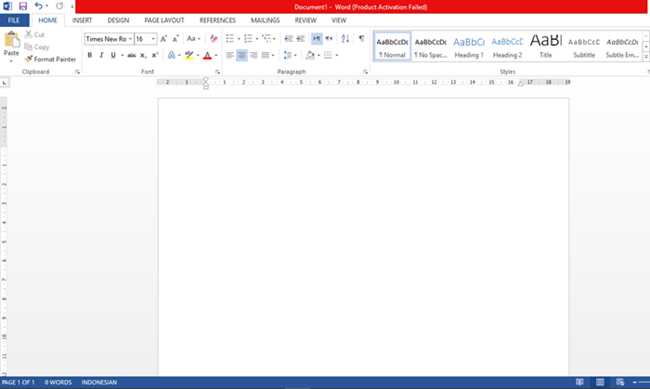Viewport: 650px width, 389px height.
Task: Activate the Format Painter
Action: [x=50, y=59]
